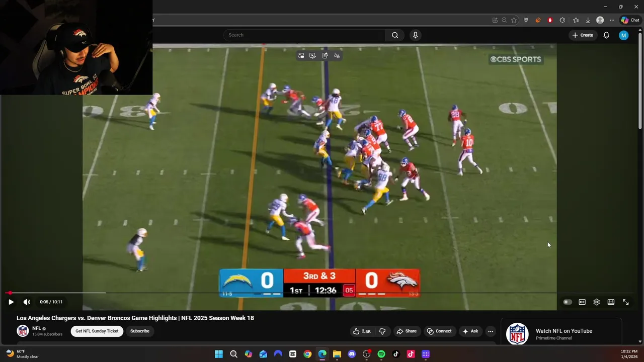
Task: Click the AI summary notes overlay icon
Action: pyautogui.click(x=325, y=56)
